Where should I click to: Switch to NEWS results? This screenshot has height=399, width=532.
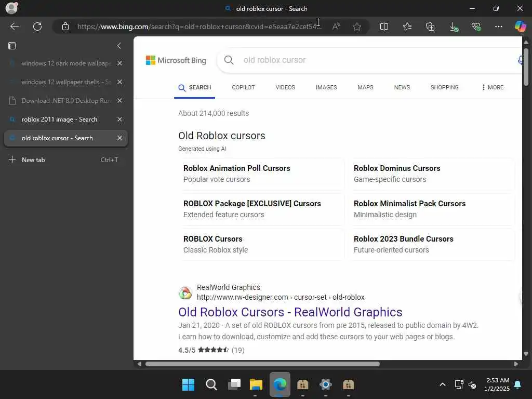coord(402,87)
